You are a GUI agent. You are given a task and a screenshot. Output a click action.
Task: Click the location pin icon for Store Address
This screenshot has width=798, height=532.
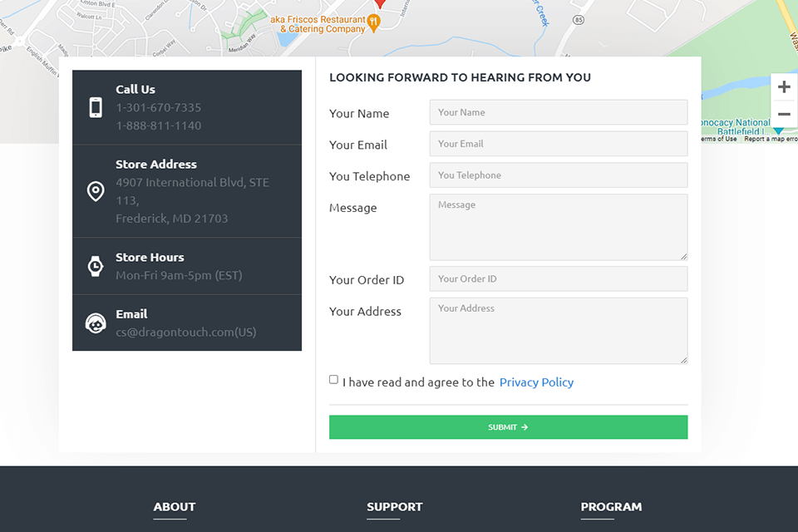pos(96,191)
